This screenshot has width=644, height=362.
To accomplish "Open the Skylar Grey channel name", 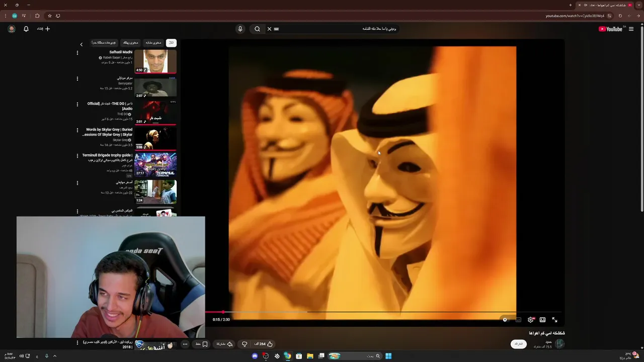I will tap(120, 140).
